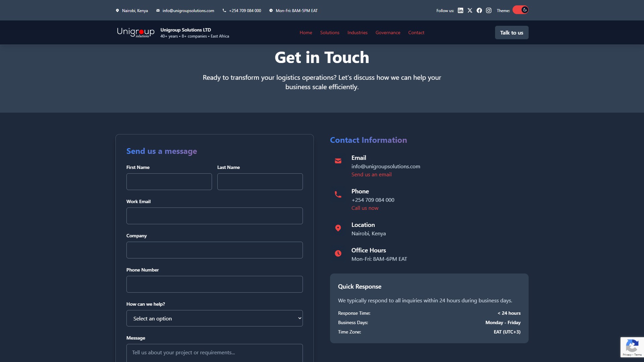Click the Unigroup Solutions logo
Image resolution: width=644 pixels, height=362 pixels.
136,32
